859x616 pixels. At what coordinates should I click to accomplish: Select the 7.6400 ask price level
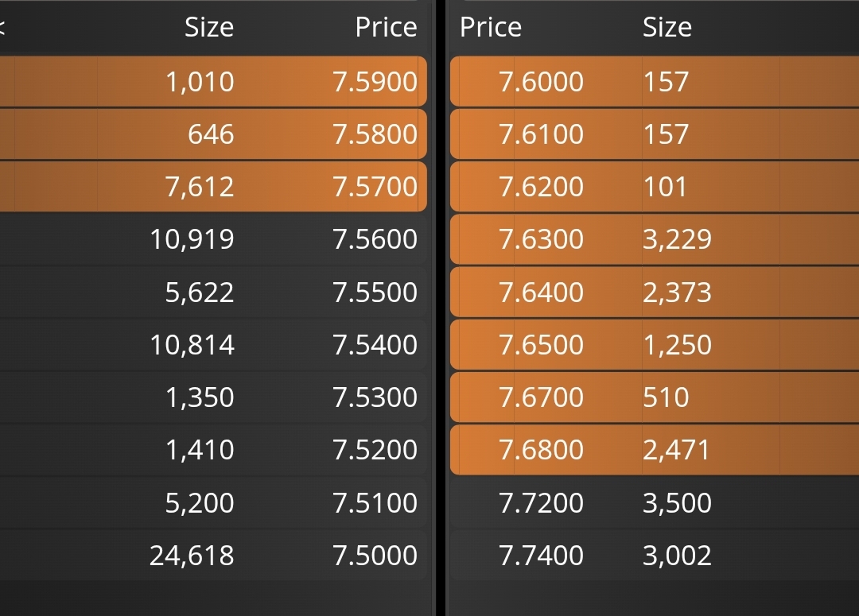click(654, 292)
